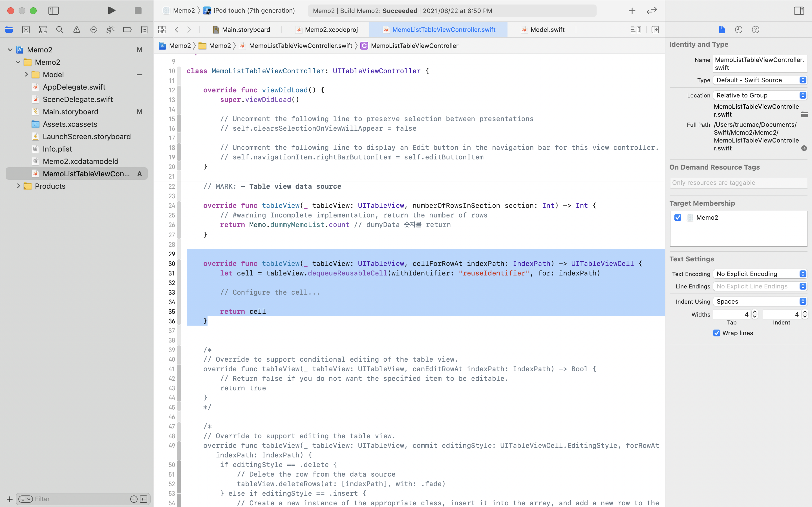
Task: Click the Library plus button
Action: tap(632, 11)
